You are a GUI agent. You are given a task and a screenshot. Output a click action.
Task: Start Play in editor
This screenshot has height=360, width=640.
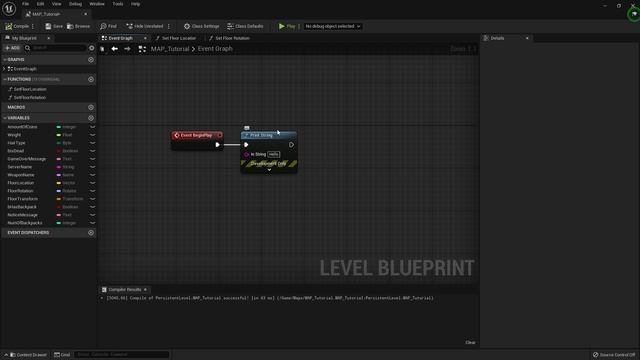pos(287,26)
